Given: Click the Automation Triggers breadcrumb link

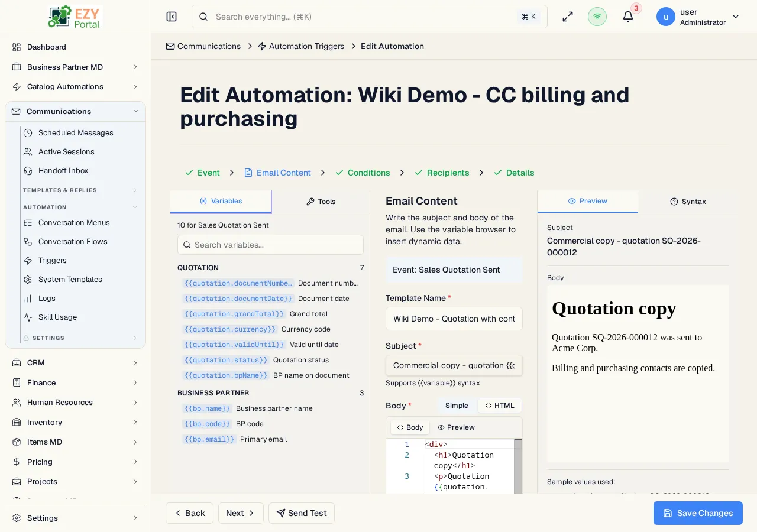Looking at the screenshot, I should pos(300,46).
